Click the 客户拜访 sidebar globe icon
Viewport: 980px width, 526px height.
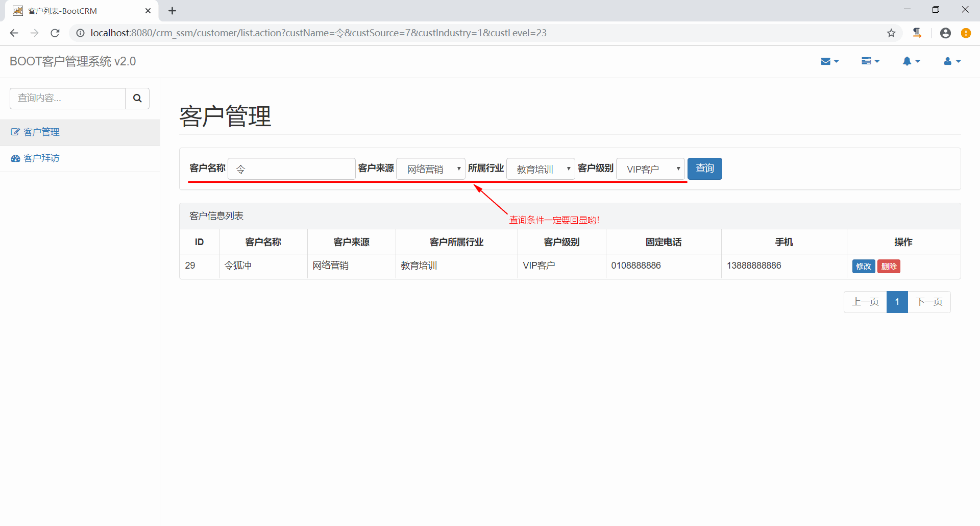(x=15, y=158)
